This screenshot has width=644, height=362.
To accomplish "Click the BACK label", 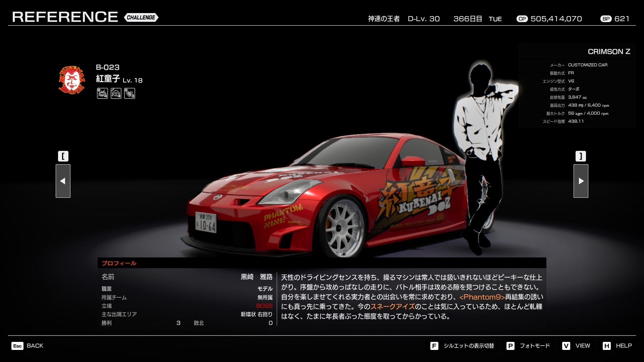I will pyautogui.click(x=35, y=346).
